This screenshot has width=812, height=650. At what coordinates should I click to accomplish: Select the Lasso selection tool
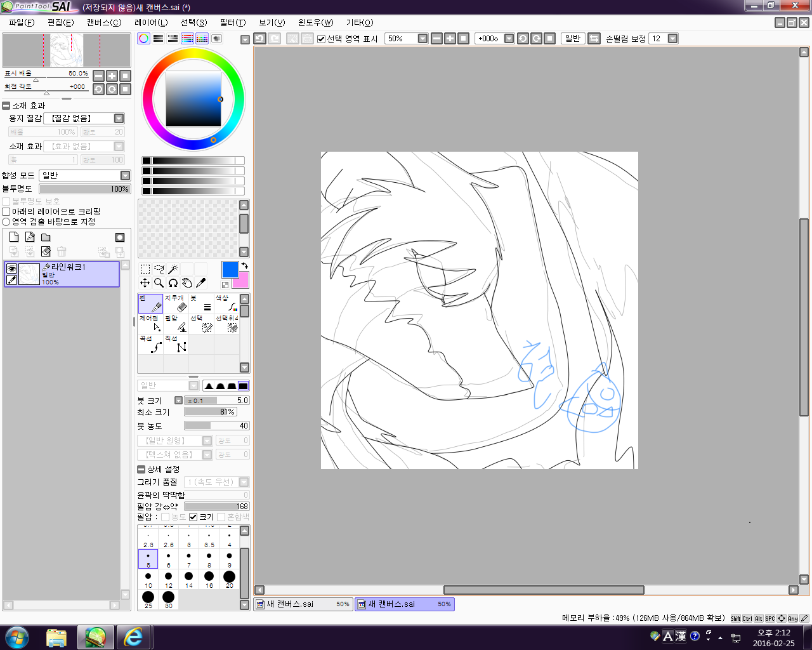159,269
